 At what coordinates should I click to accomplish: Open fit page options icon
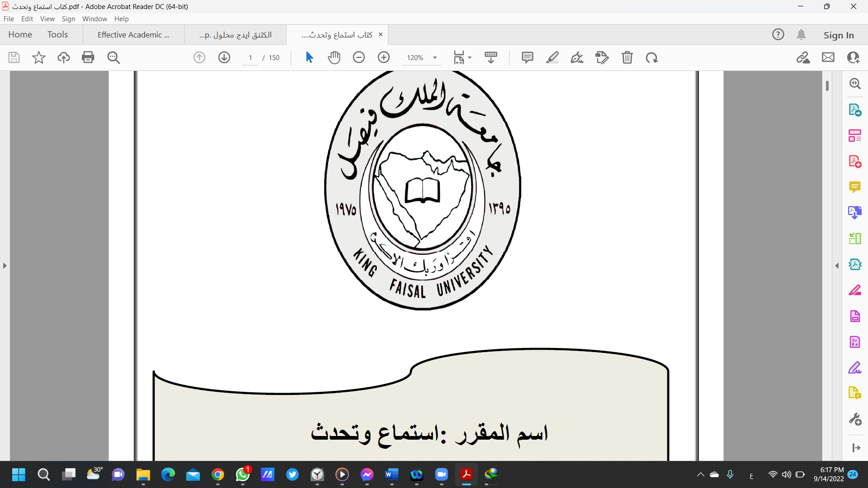462,57
